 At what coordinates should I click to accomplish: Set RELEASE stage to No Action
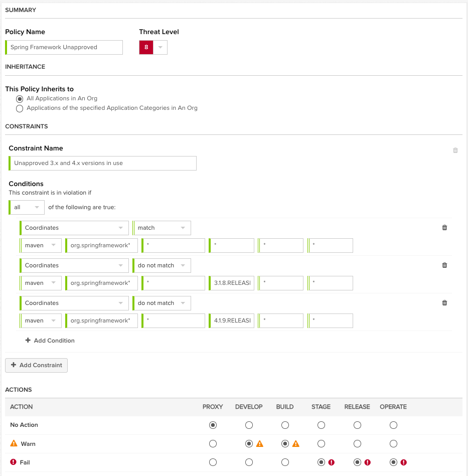(357, 425)
